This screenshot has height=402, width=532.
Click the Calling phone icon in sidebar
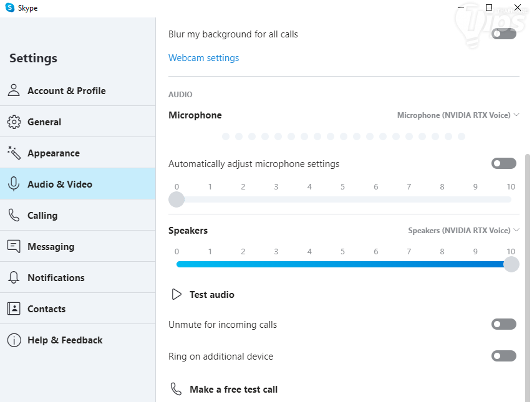pyautogui.click(x=14, y=215)
